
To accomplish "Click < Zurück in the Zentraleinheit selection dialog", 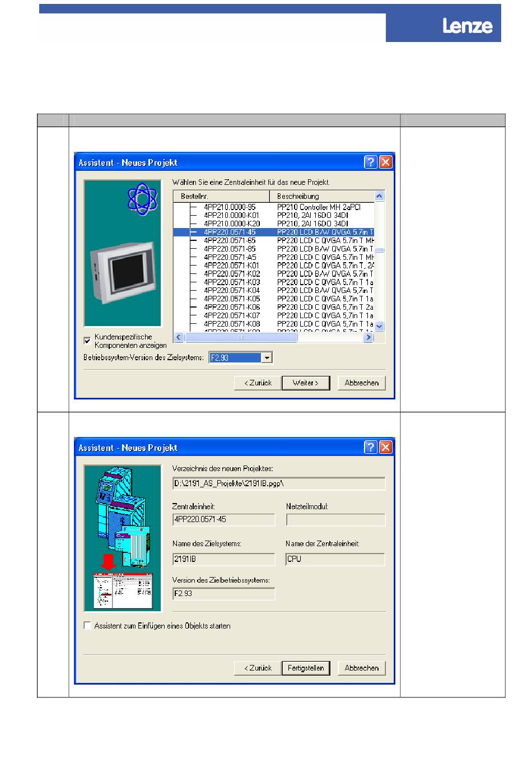I will [258, 383].
